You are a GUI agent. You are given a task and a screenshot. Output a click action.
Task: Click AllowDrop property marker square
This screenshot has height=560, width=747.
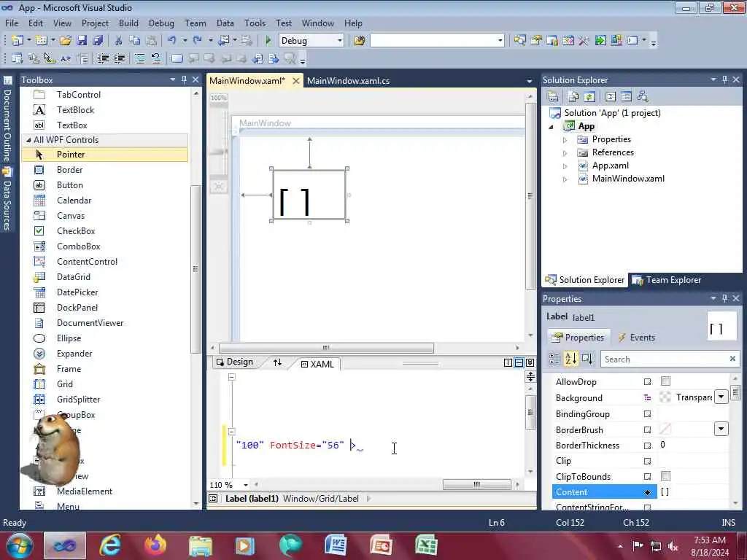point(647,382)
